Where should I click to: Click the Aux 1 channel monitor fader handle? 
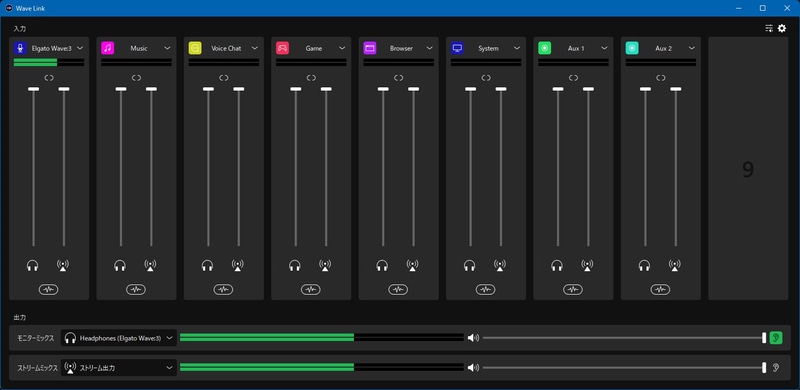coord(558,89)
